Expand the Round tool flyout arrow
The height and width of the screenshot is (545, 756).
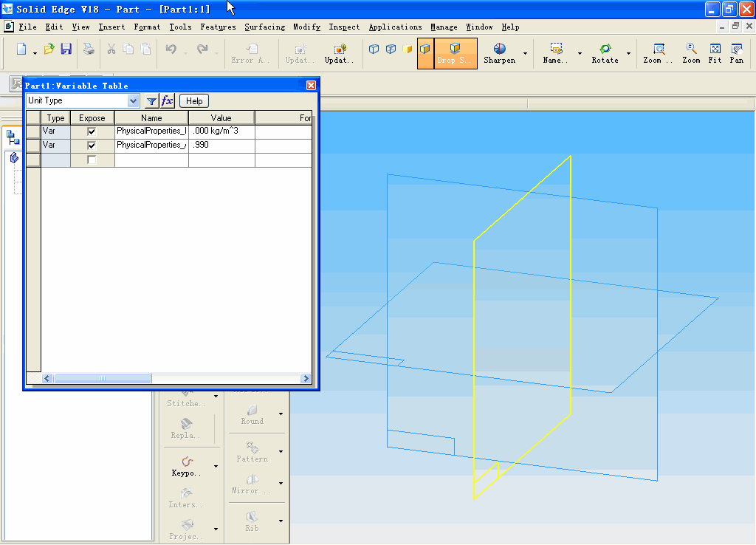(x=281, y=414)
